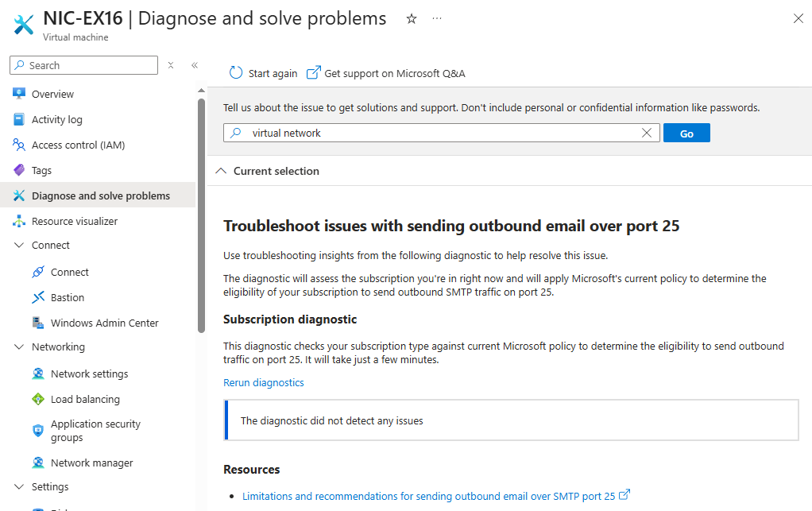Open Access control (IAM) via its icon
The height and width of the screenshot is (511, 812).
(18, 144)
